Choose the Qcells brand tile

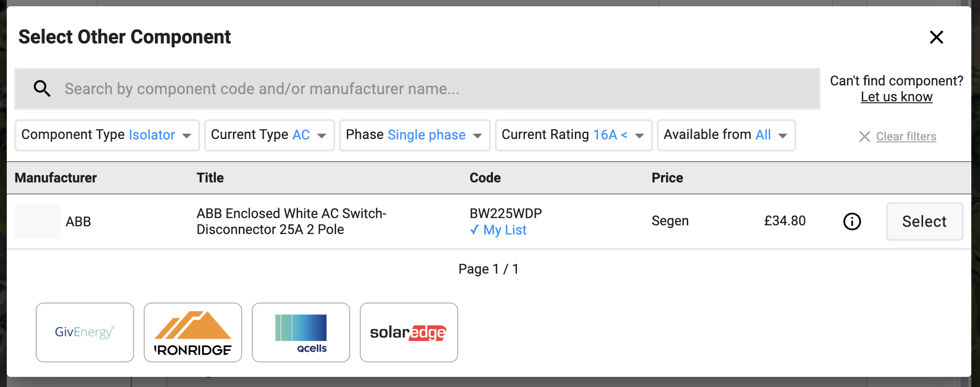coord(301,332)
